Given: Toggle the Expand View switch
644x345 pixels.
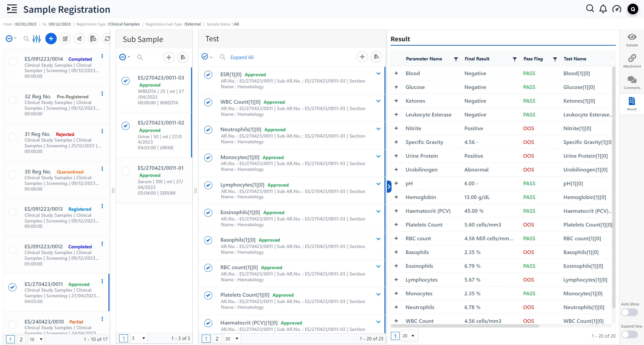Looking at the screenshot, I should tap(629, 334).
